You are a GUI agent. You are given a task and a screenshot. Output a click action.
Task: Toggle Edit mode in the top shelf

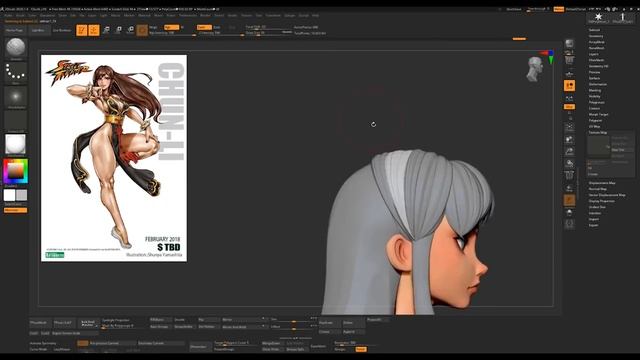[82, 30]
